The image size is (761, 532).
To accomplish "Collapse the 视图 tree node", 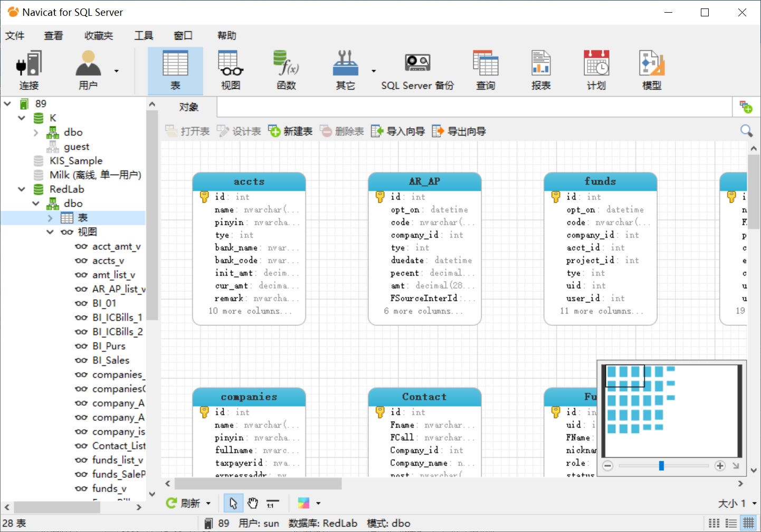I will pyautogui.click(x=50, y=232).
